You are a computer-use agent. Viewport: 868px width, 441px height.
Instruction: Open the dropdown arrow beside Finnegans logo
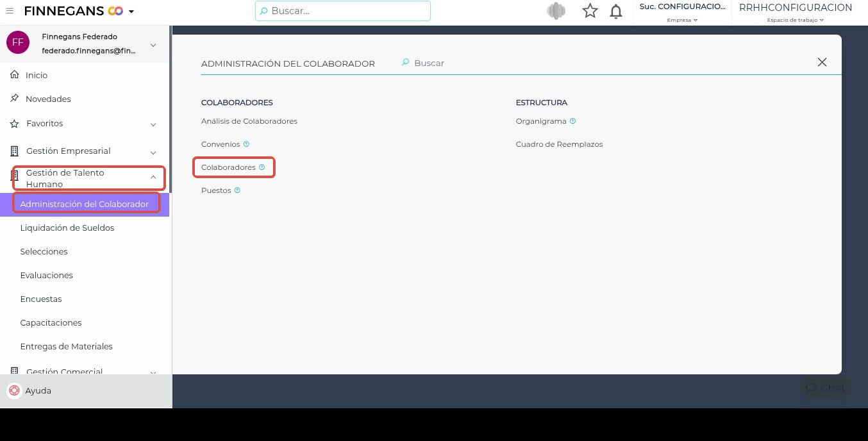pyautogui.click(x=131, y=12)
